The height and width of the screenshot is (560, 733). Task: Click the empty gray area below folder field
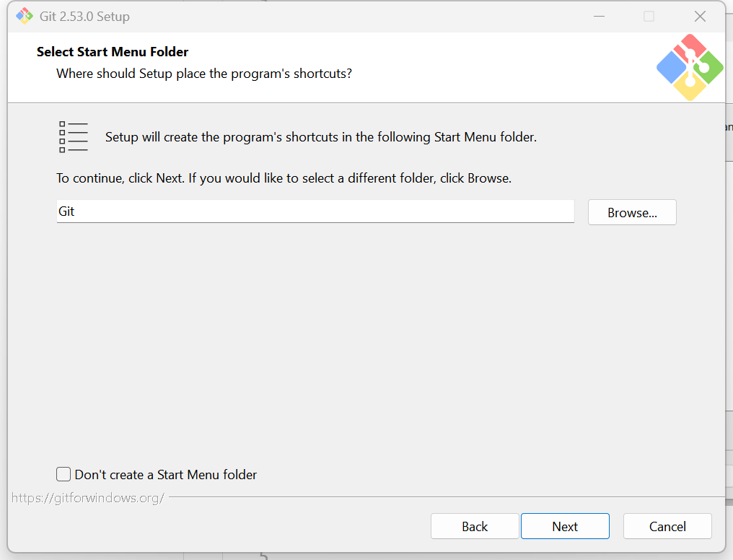[364, 341]
